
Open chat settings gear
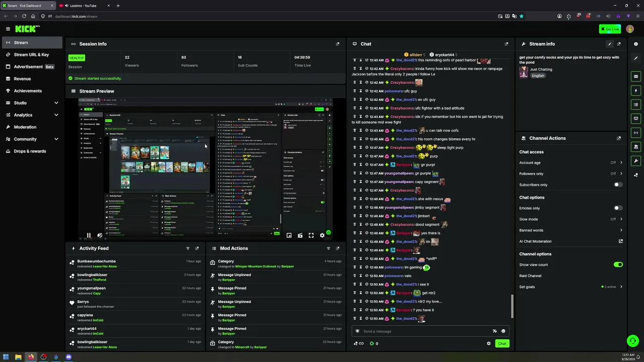click(x=489, y=343)
